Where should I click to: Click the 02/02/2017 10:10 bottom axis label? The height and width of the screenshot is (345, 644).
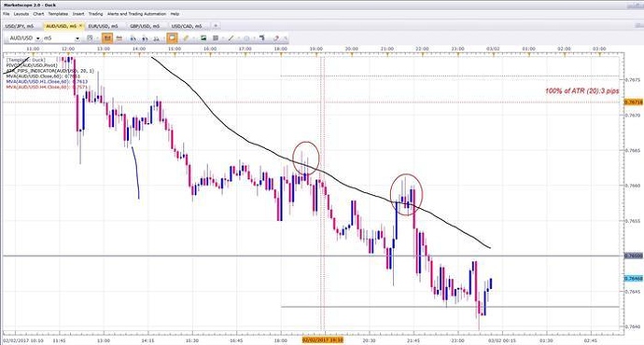(23, 340)
